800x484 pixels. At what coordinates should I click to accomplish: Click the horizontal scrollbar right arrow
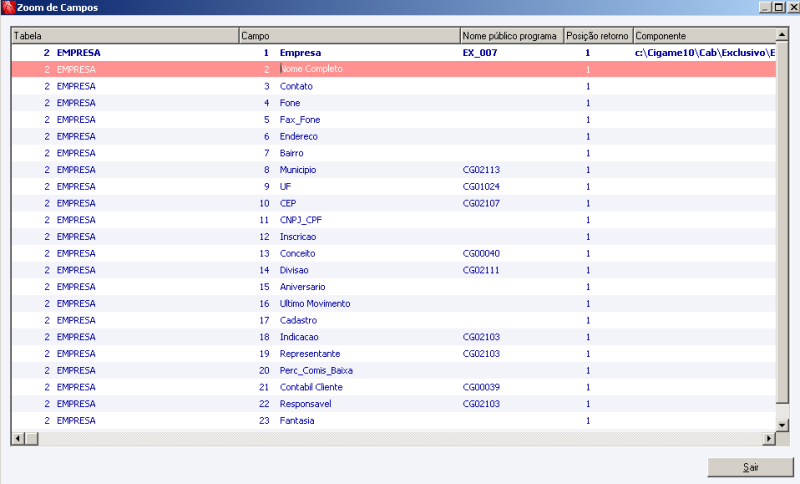coord(769,438)
